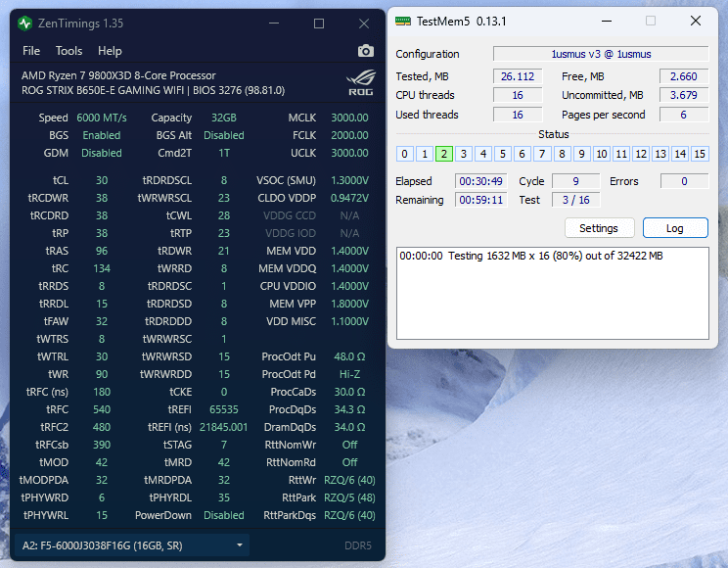
Task: Click the Cycle value 9
Action: click(x=575, y=181)
